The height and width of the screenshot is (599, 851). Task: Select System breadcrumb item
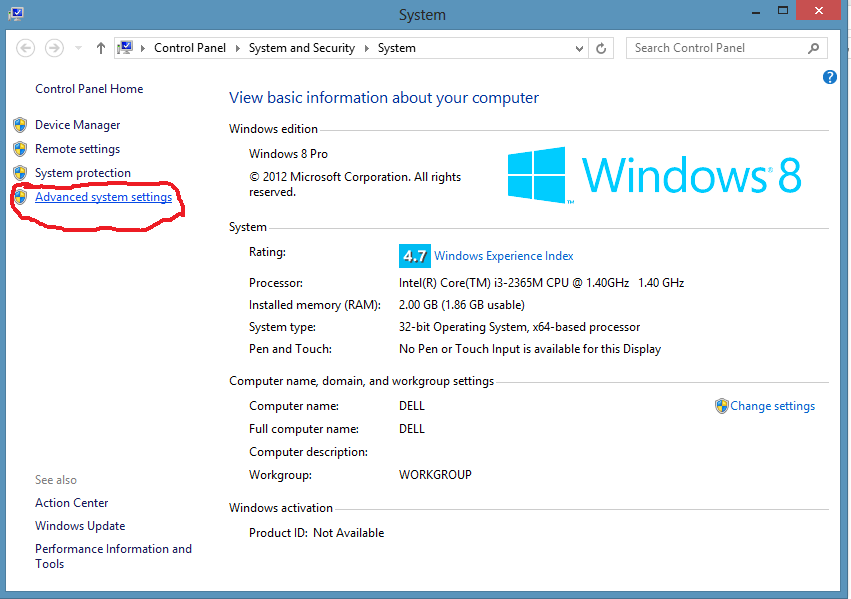pos(397,48)
